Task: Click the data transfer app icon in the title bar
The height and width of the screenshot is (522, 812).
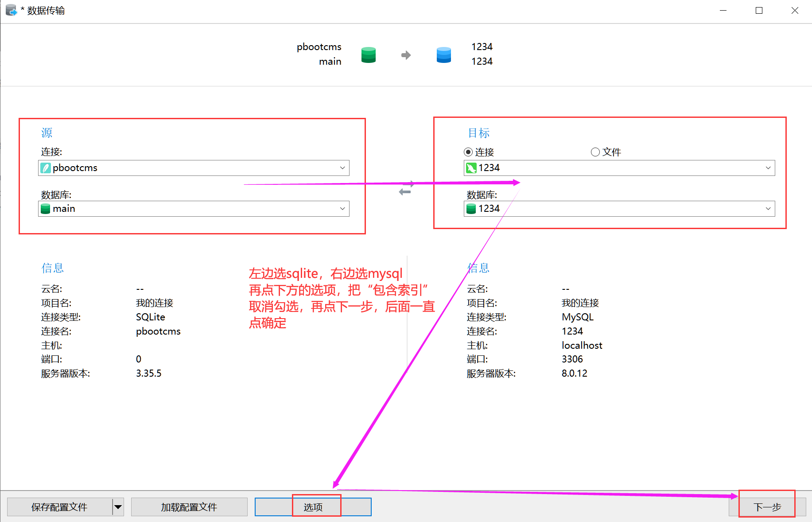Action: click(x=10, y=10)
